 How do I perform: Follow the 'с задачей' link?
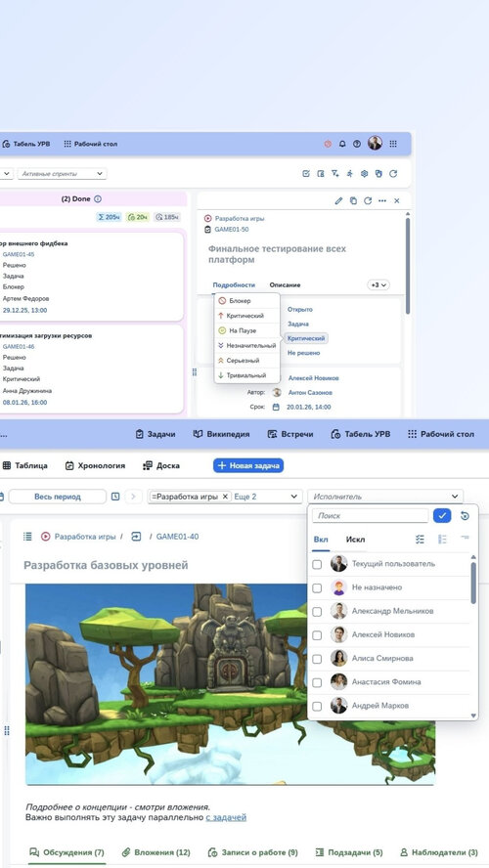click(226, 817)
